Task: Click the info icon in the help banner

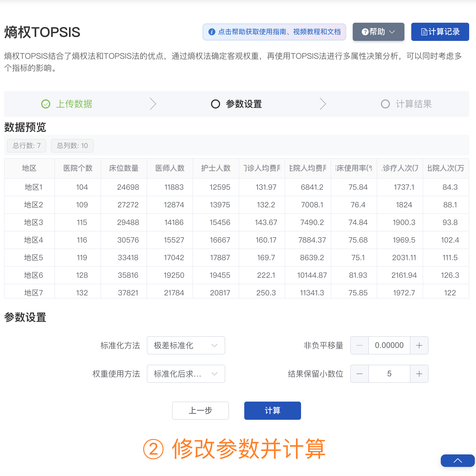Action: [x=212, y=32]
